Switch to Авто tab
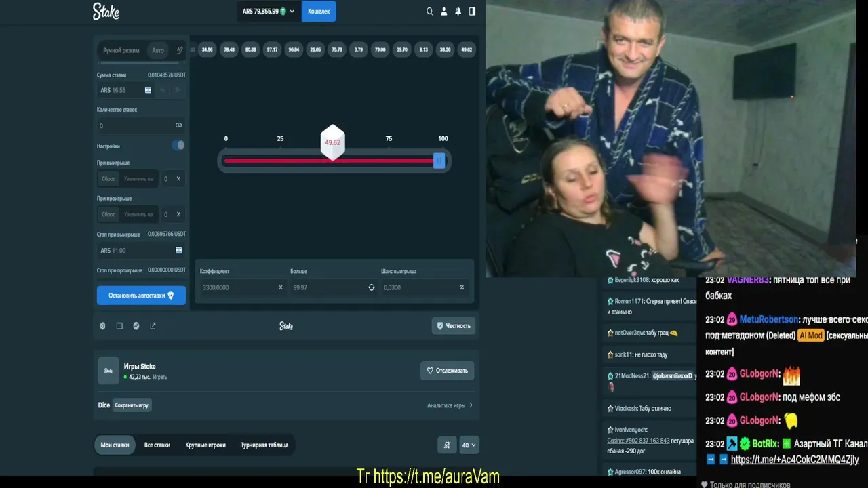Image resolution: width=868 pixels, height=488 pixels. click(158, 50)
